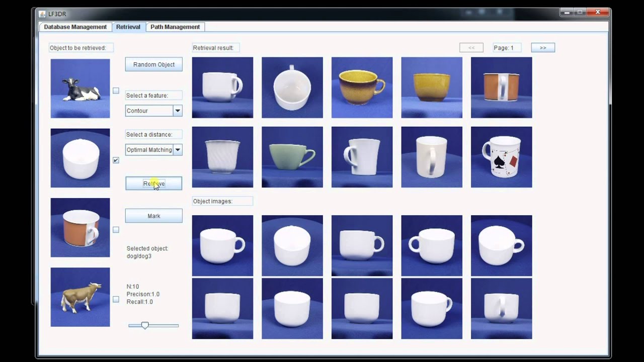This screenshot has height=362, width=644.
Task: Select the black-and-white lying cow thumbnail
Action: coord(80,88)
